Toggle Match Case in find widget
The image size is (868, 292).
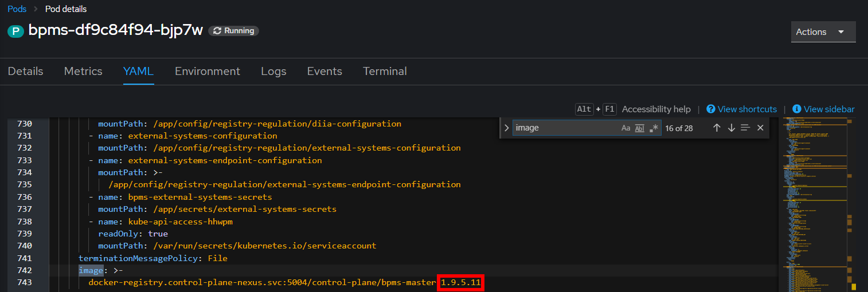coord(625,128)
